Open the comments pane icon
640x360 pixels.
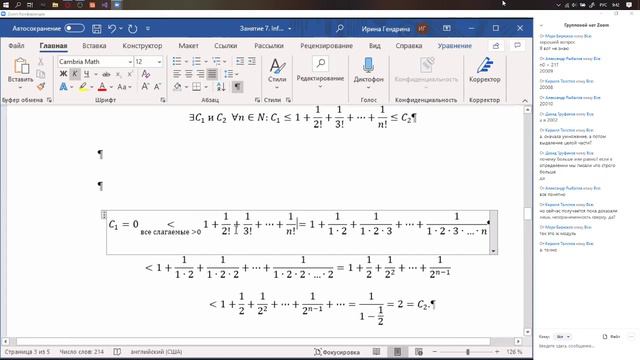click(518, 46)
